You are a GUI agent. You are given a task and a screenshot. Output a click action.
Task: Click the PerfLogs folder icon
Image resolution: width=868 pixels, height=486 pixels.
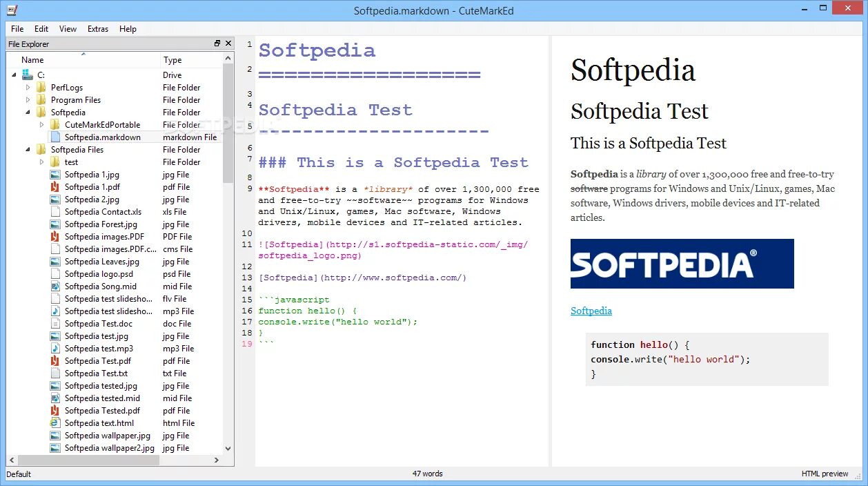point(41,88)
